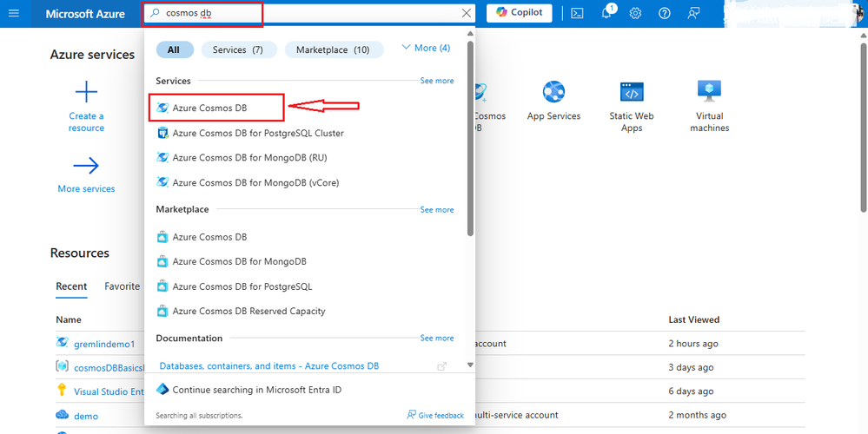The width and height of the screenshot is (868, 434).
Task: Open Marketplace Azure Cosmos DB for PostgreSQL
Action: [x=242, y=287]
